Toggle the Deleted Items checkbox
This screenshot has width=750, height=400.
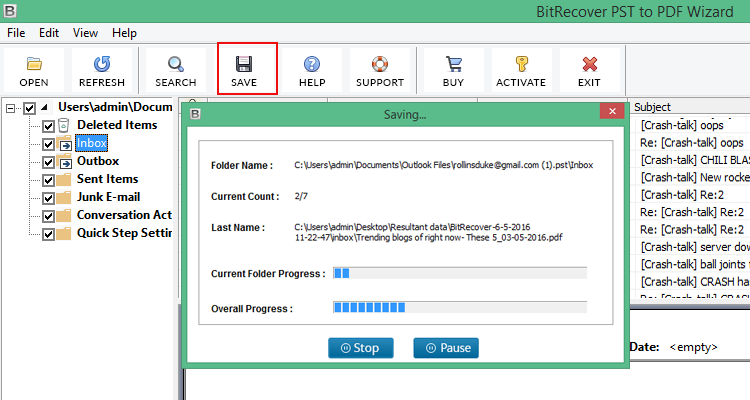[x=48, y=126]
